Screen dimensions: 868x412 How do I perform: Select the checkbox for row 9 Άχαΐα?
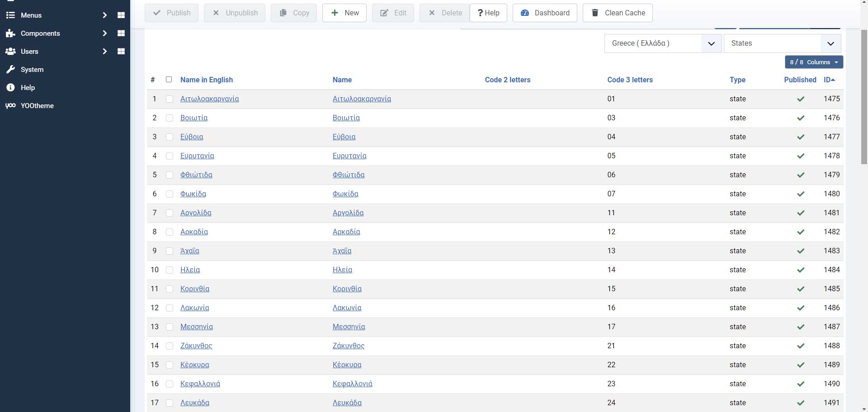coord(170,251)
